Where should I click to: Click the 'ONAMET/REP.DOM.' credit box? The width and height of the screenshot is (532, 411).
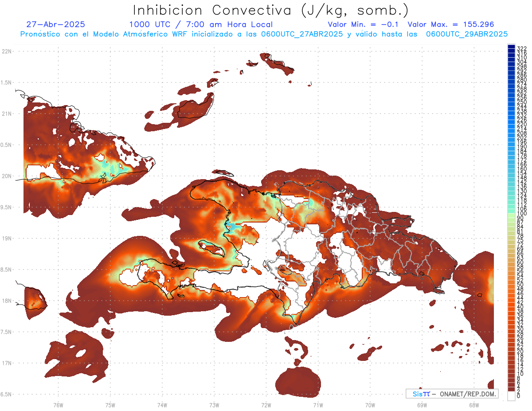(451, 394)
